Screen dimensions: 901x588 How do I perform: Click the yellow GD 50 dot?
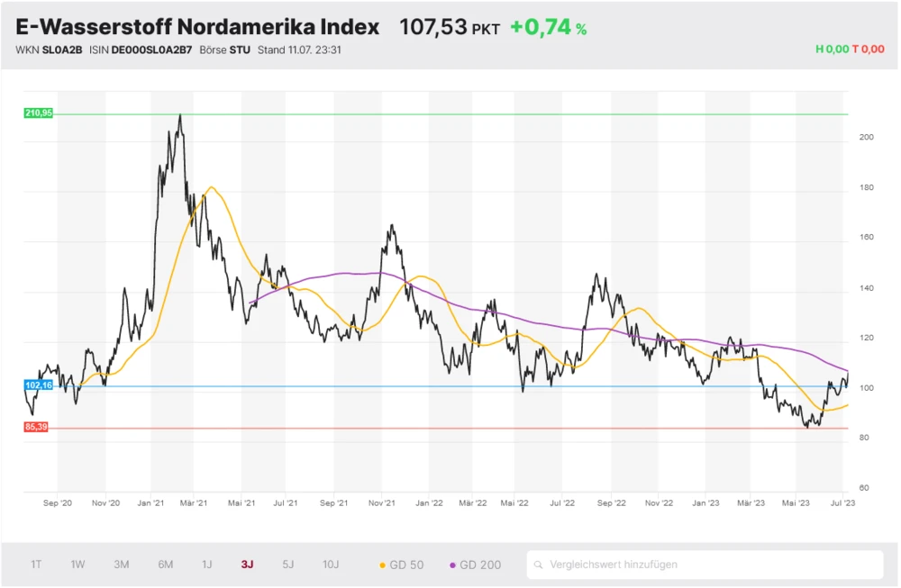(382, 565)
